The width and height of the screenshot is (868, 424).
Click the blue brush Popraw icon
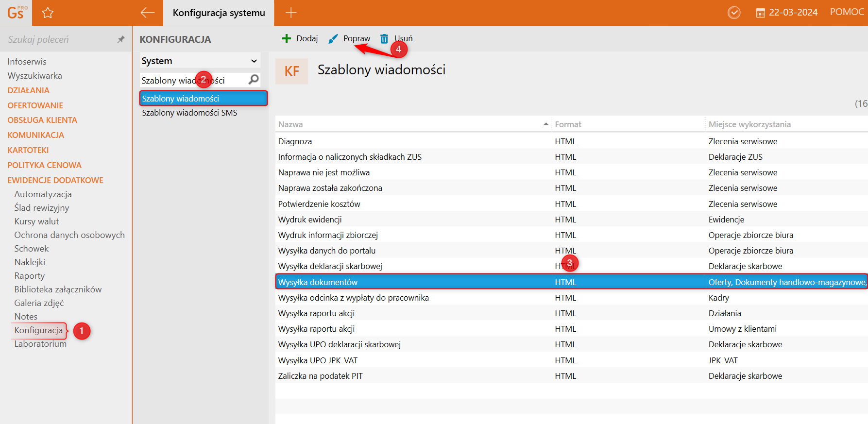[x=333, y=38]
